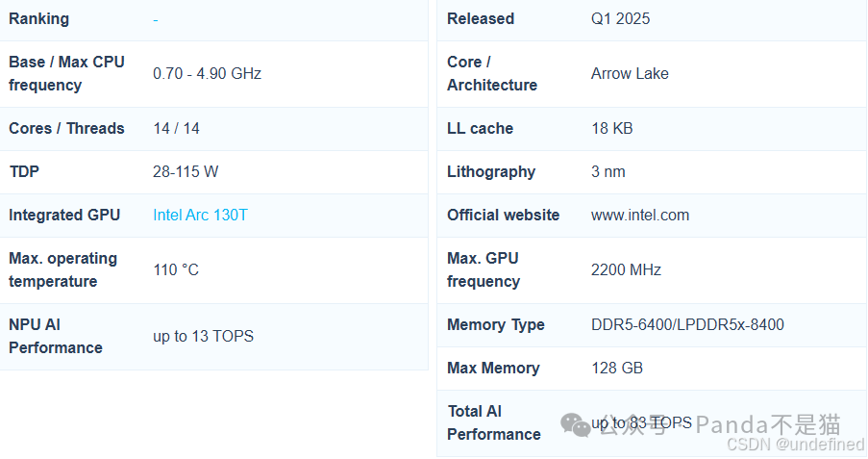This screenshot has width=868, height=459.
Task: Click the 'Max Memory' label
Action: 493,369
